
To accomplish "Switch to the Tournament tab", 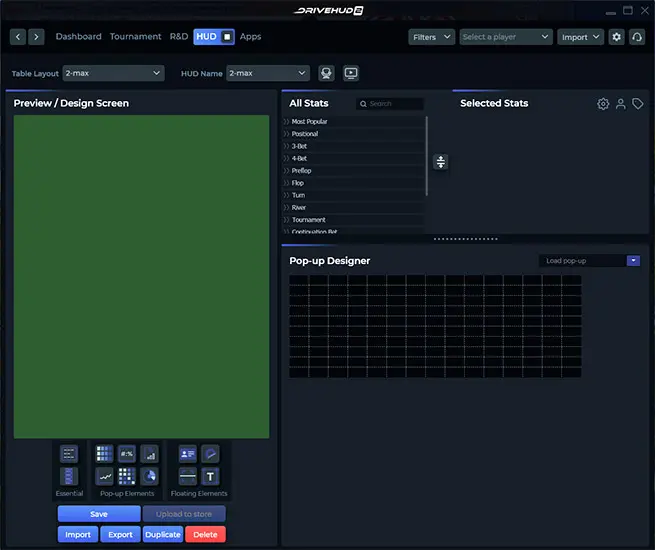I will [x=135, y=37].
